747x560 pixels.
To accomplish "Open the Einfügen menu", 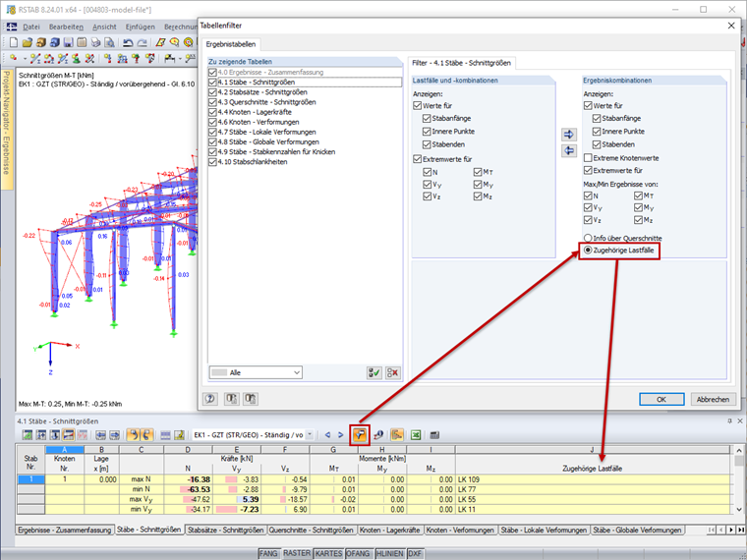I will coord(140,27).
